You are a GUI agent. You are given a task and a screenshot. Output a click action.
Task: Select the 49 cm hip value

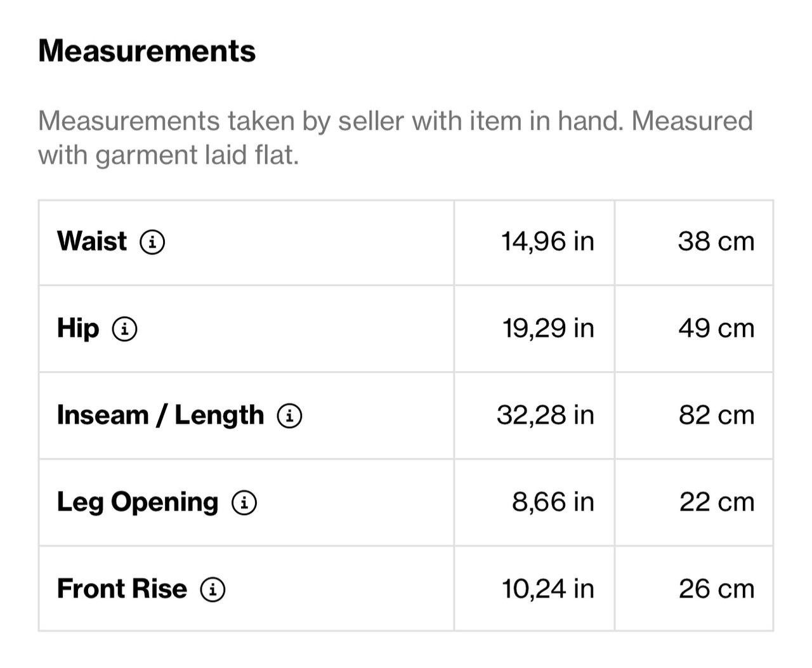(716, 329)
